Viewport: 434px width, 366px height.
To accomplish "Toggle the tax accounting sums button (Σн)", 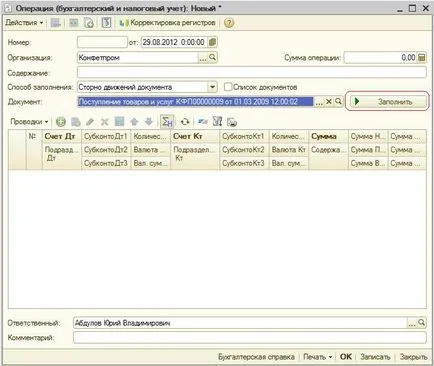I will coord(167,122).
